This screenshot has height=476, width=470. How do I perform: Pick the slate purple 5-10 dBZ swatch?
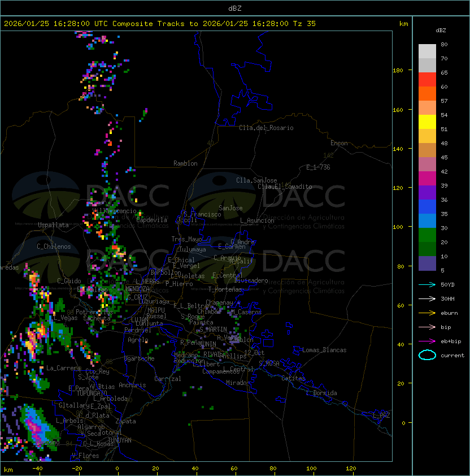tap(427, 263)
